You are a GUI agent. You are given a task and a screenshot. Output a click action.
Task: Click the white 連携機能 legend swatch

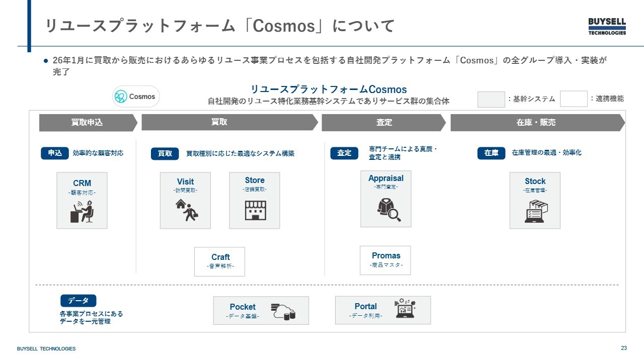coord(574,99)
